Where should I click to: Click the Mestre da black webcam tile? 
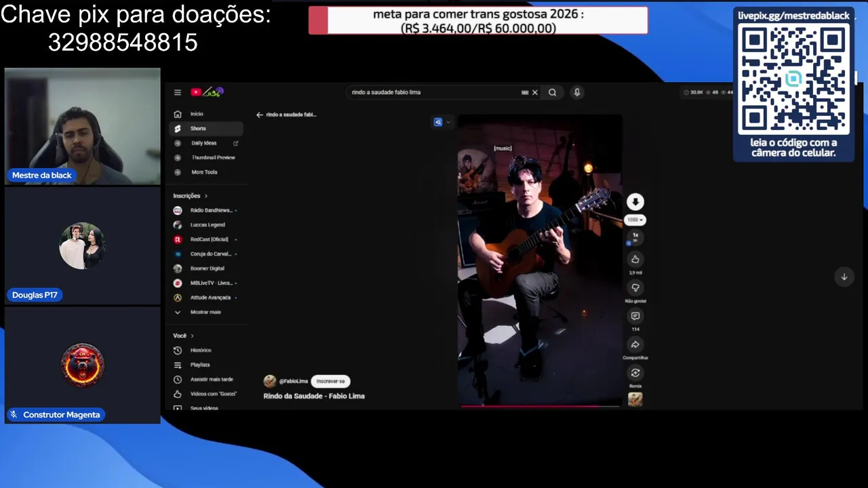tap(83, 126)
